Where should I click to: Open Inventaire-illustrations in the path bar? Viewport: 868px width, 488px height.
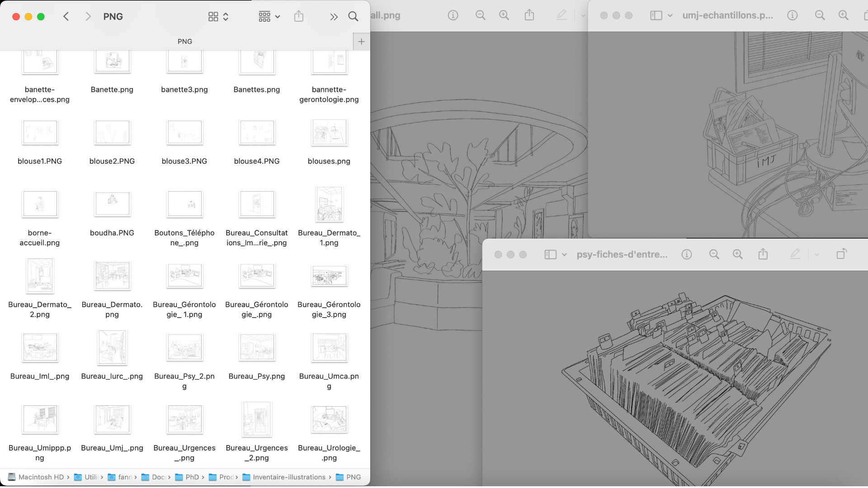[289, 477]
